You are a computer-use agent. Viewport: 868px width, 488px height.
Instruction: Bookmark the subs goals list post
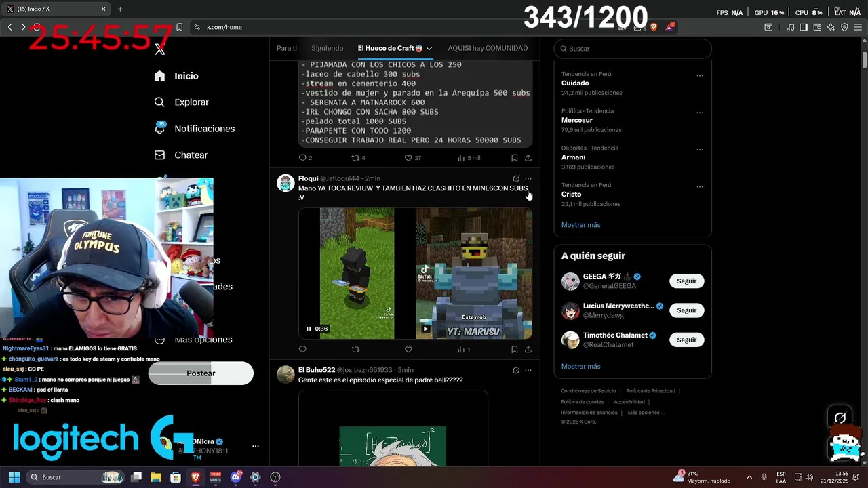point(514,158)
